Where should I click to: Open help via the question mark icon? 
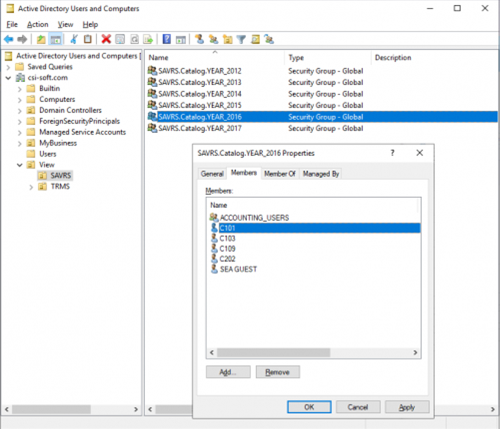167,39
